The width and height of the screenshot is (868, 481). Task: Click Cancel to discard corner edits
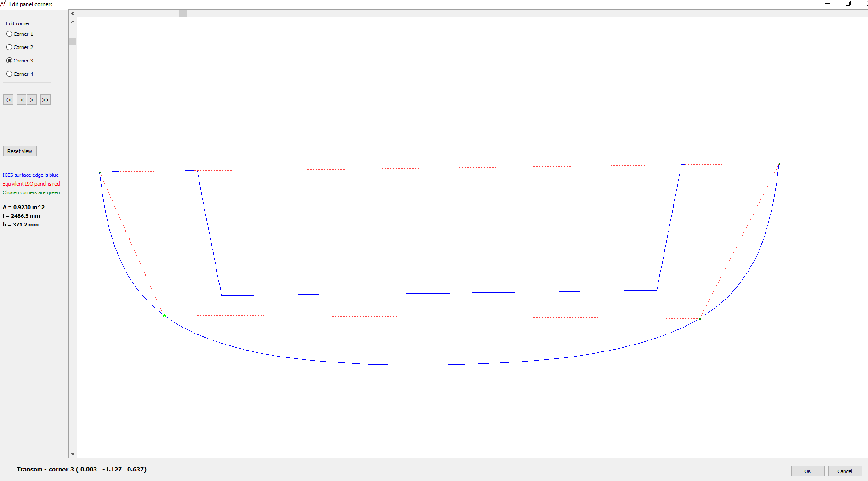click(845, 471)
